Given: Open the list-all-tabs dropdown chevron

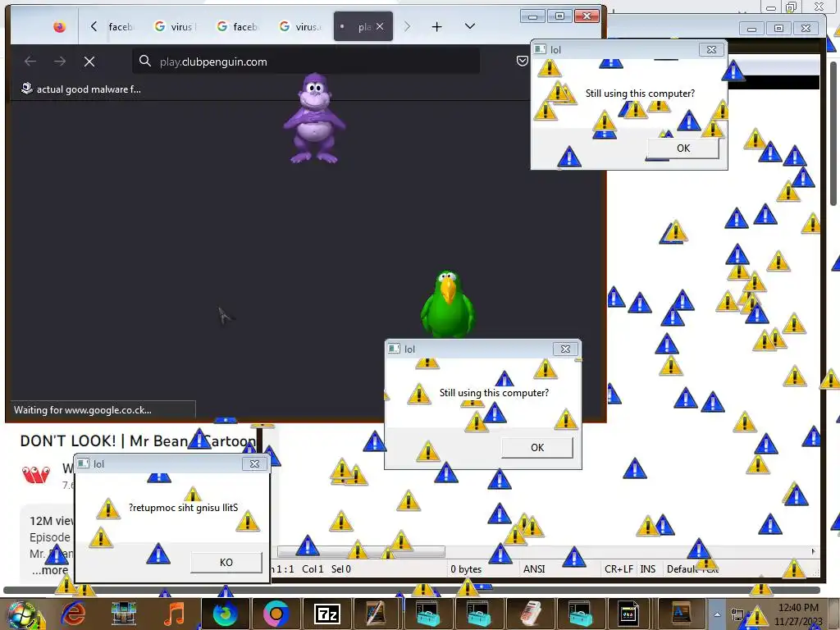Looking at the screenshot, I should 470,26.
